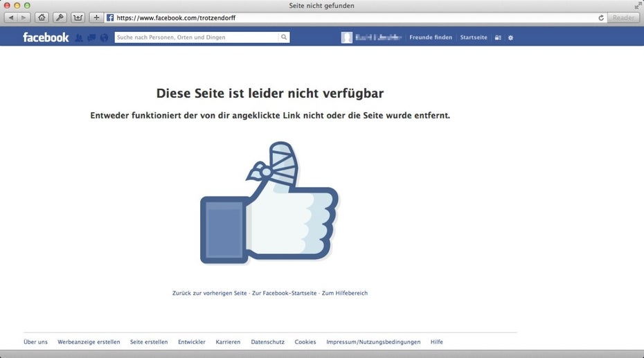Click the Facebook favicon in address bar

coord(110,17)
